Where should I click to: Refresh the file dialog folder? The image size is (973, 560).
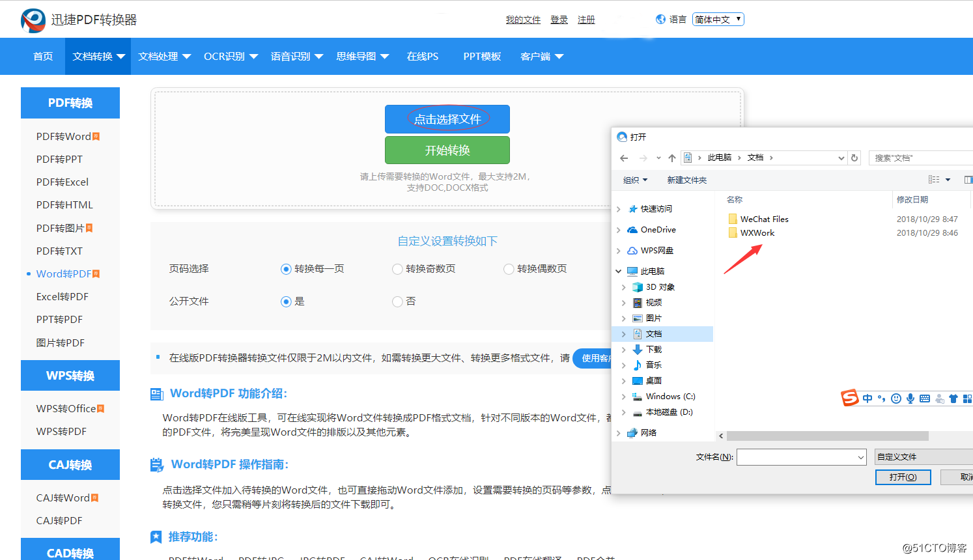(854, 158)
